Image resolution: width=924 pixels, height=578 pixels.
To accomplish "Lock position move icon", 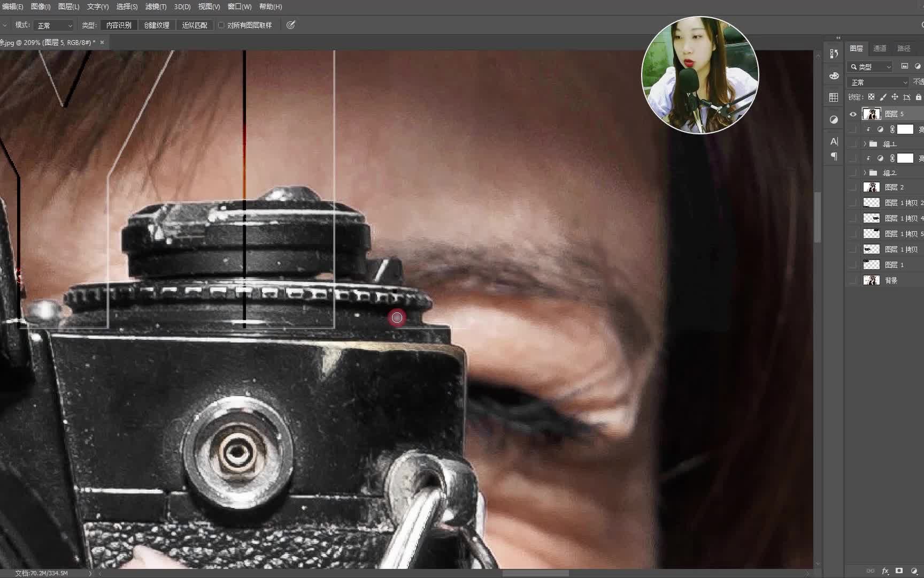I will click(895, 97).
